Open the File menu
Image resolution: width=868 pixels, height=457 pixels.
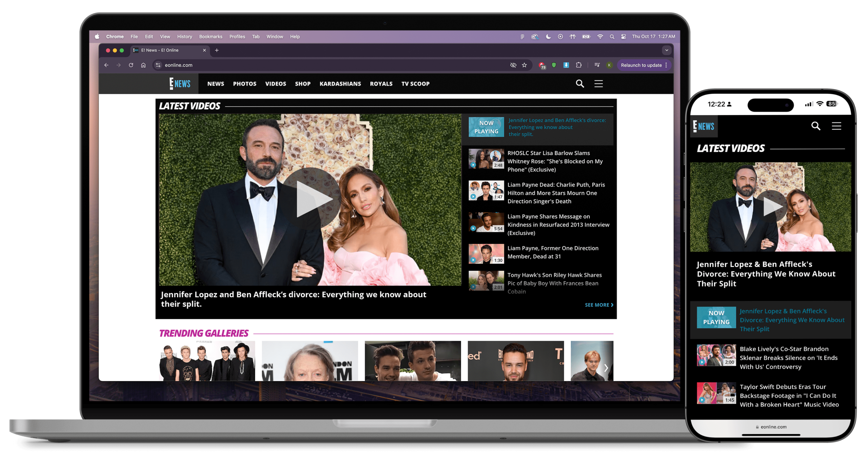[x=134, y=36]
